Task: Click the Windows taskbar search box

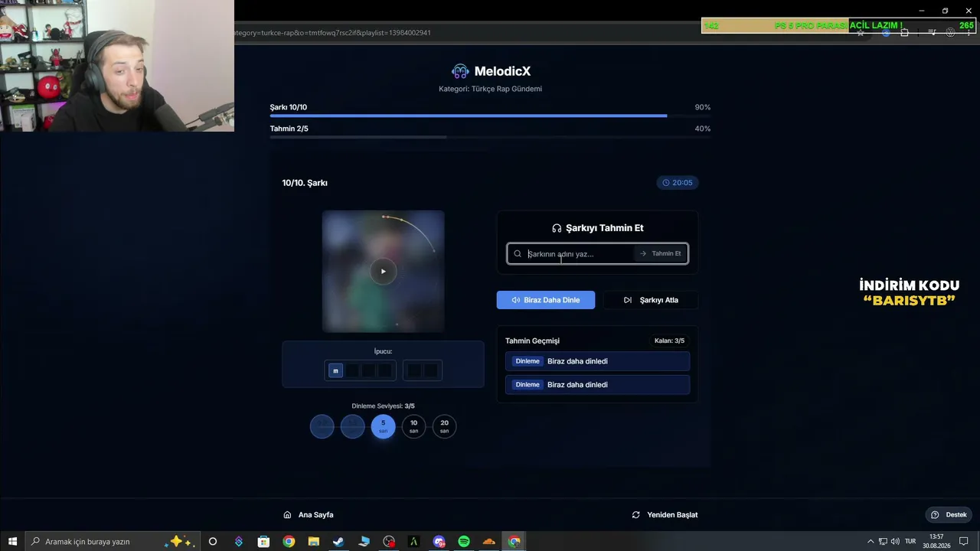Action: tap(113, 542)
